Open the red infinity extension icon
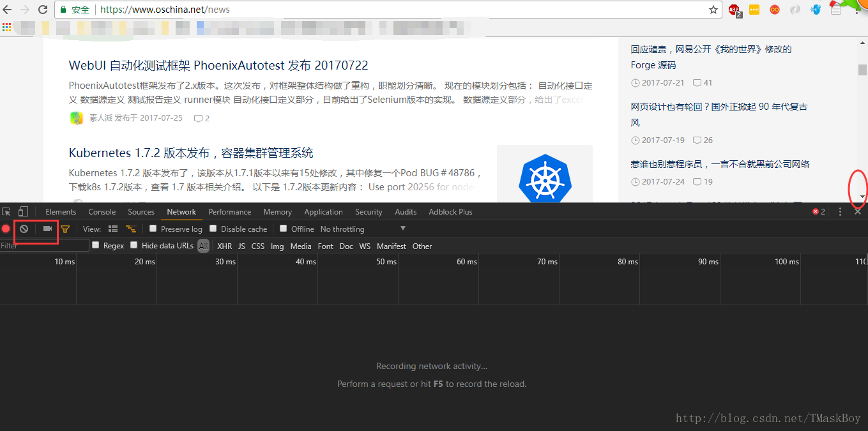Viewport: 868px width, 431px height. pyautogui.click(x=775, y=10)
